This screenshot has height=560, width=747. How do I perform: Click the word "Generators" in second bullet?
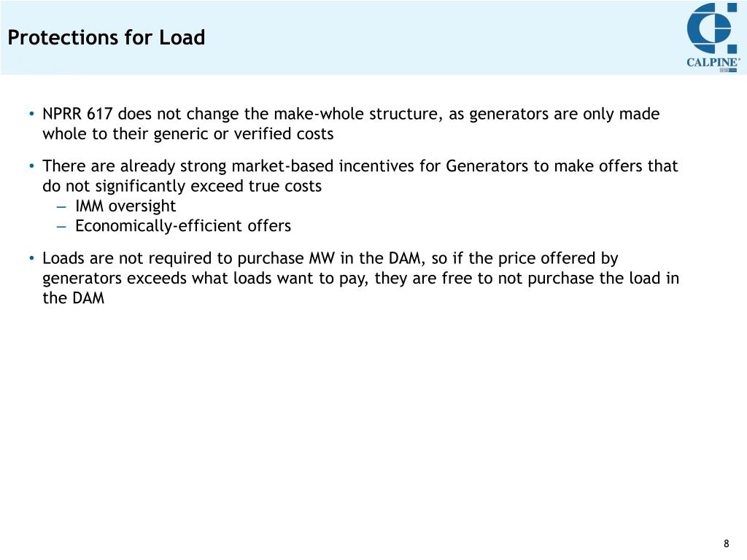[487, 166]
